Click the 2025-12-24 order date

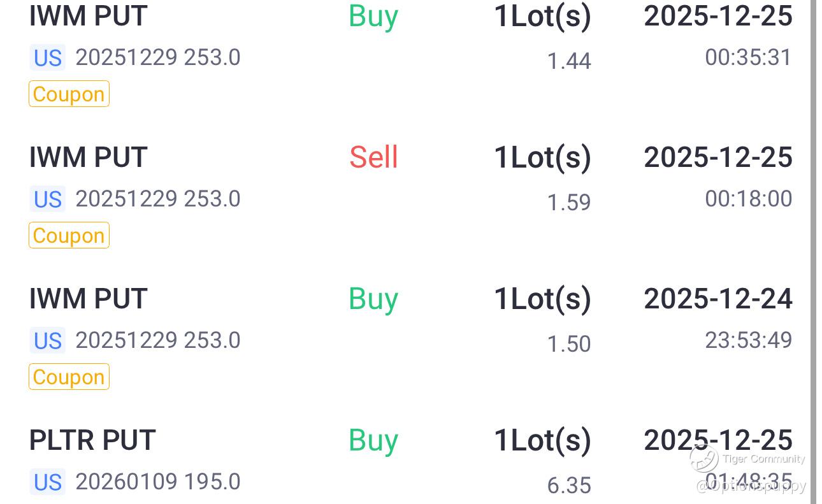pyautogui.click(x=718, y=299)
